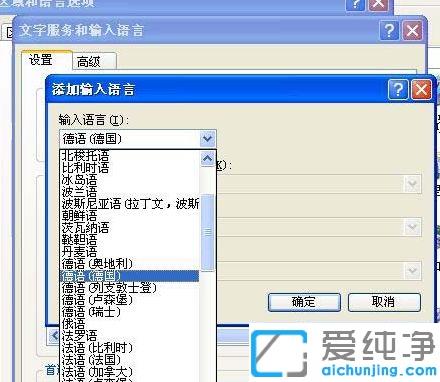Open the second disabled dropdown arrow

coord(413,228)
